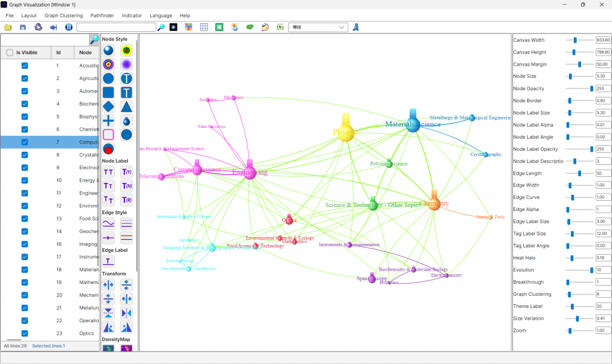The width and height of the screenshot is (612, 364).
Task: Select the triangle node style
Action: (x=127, y=106)
